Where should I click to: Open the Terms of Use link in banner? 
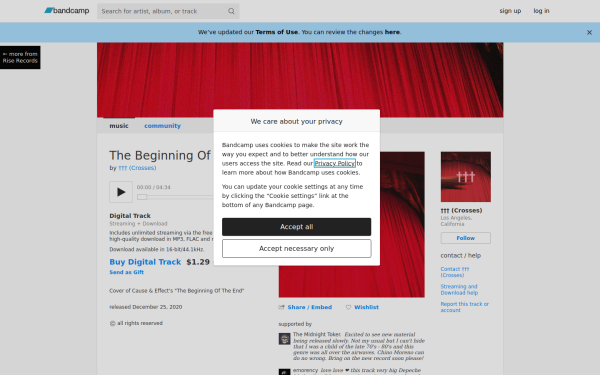[276, 32]
